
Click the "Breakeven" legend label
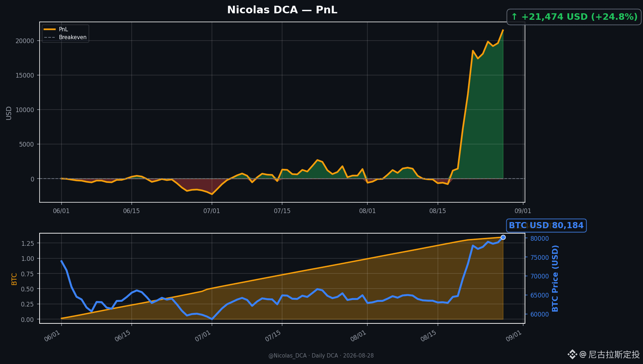pyautogui.click(x=73, y=37)
